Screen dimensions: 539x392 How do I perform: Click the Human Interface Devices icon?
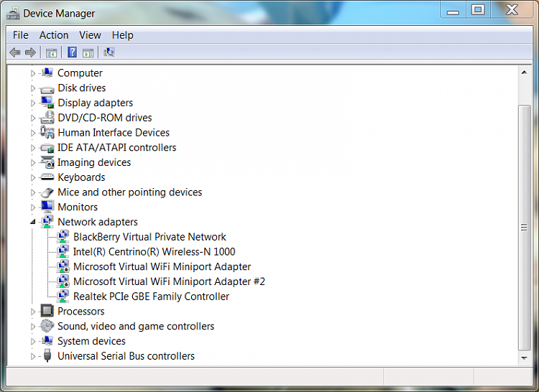click(47, 132)
